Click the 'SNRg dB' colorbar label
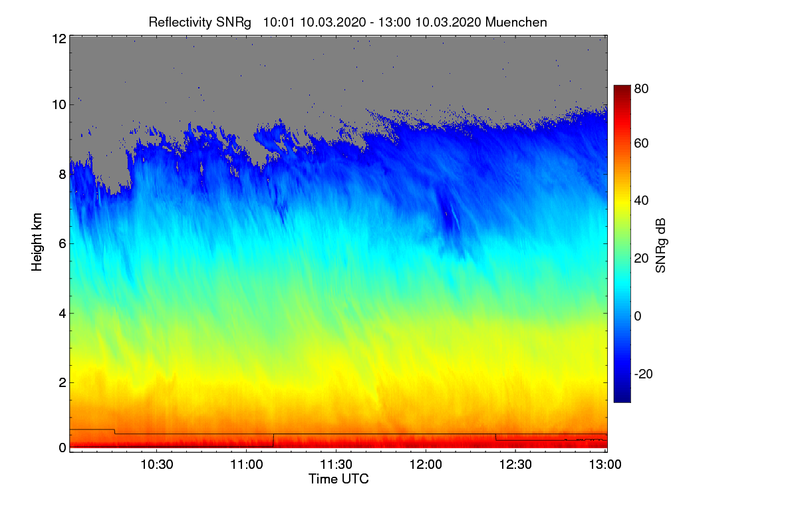The image size is (798, 532). (660, 245)
